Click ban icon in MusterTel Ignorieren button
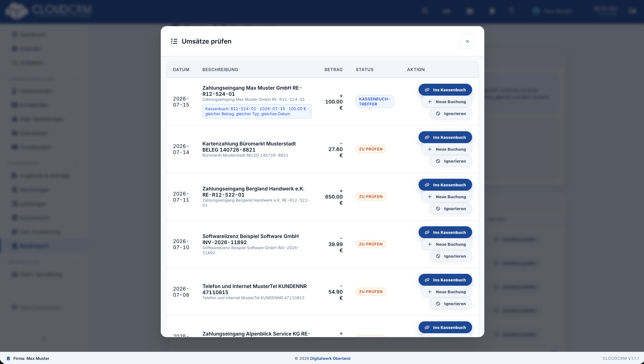Screen dimensions: 644x364 point(438,304)
